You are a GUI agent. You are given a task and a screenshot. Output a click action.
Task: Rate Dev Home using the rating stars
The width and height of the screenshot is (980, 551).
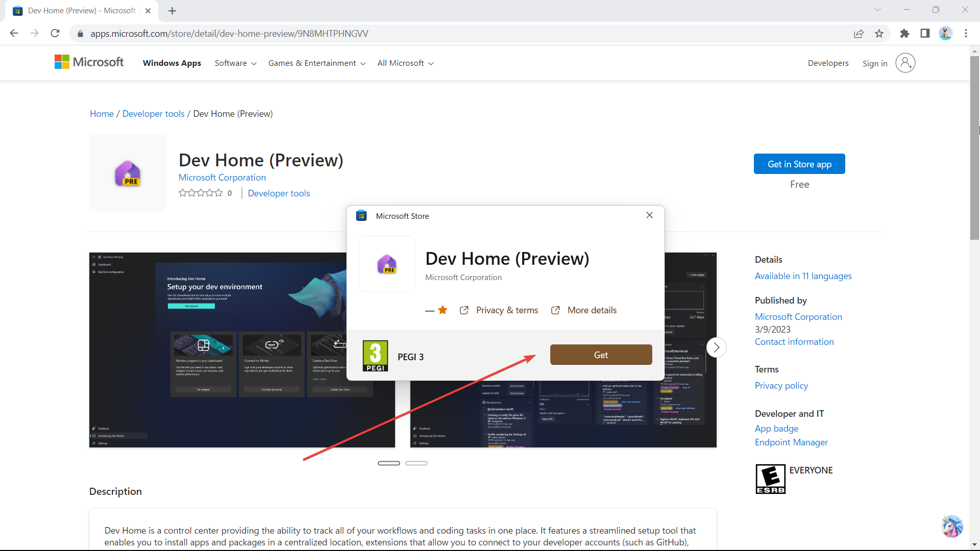(199, 193)
